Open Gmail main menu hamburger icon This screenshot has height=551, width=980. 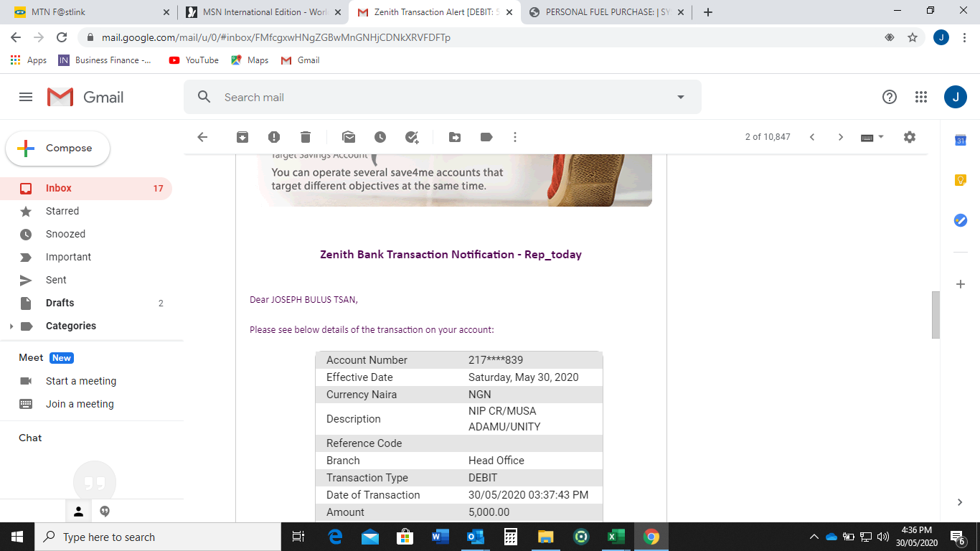click(26, 97)
